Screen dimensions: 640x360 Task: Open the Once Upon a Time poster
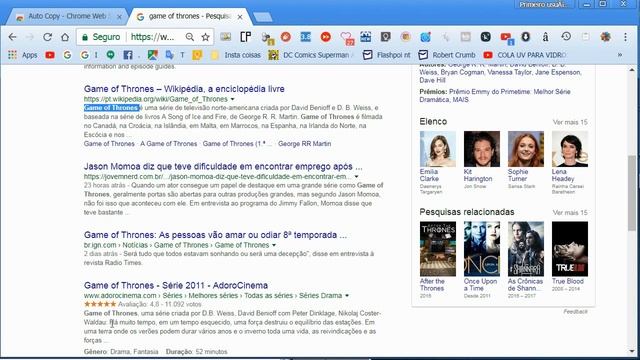(x=482, y=249)
